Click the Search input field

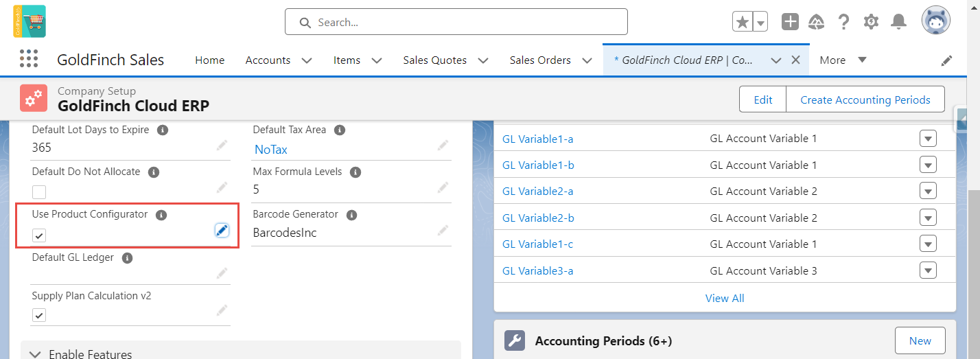pyautogui.click(x=456, y=22)
